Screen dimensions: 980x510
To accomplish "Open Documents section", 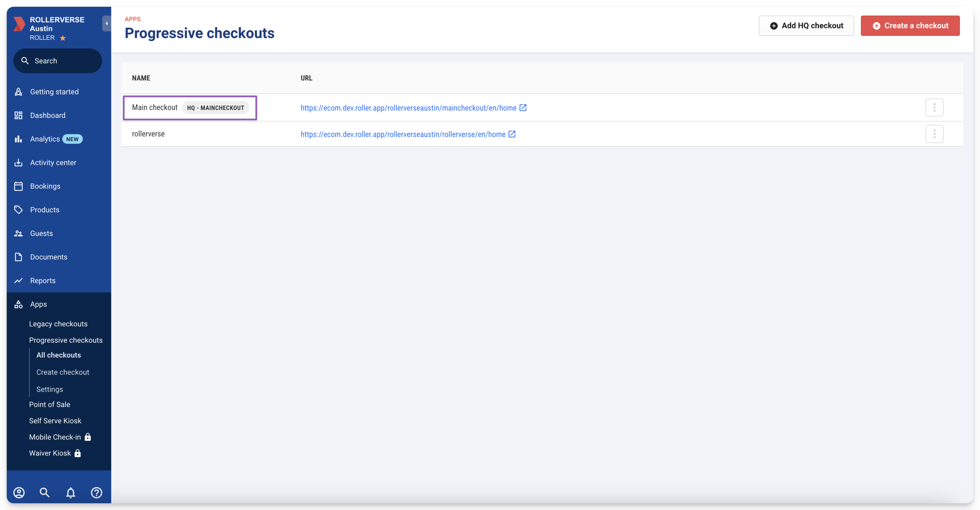I will point(49,257).
